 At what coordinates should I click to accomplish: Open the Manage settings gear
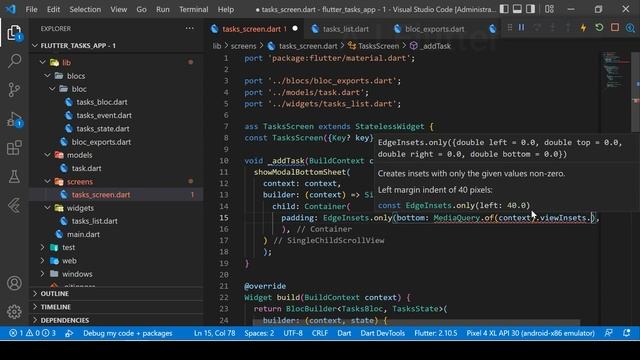click(x=14, y=311)
